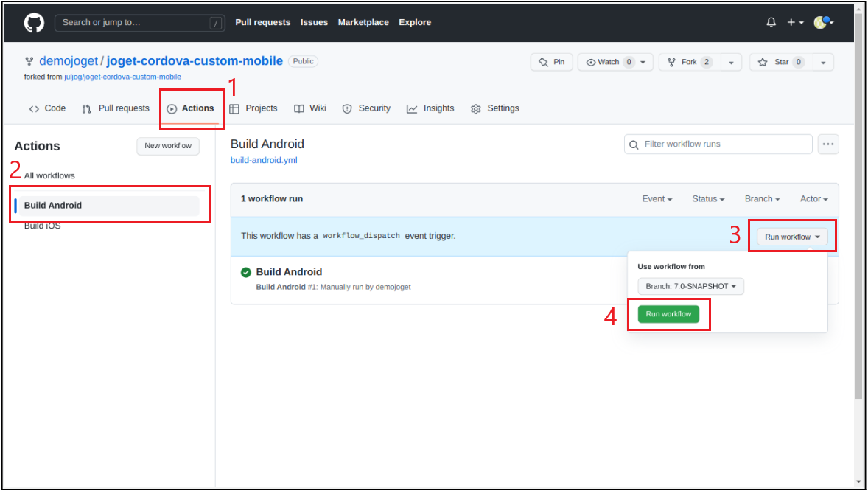
Task: Click the New workflow button
Action: pos(168,146)
